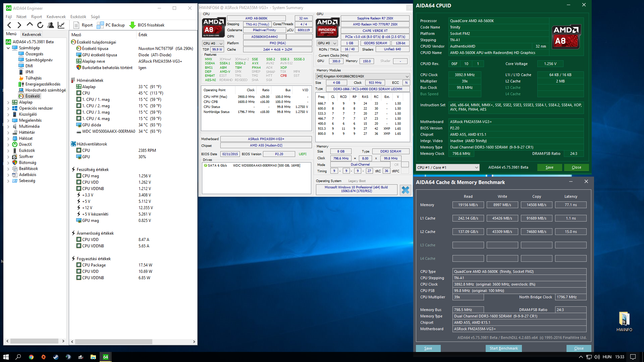
Task: Click the AMD A8 logo in AIDA64 CPUID
Action: [x=566, y=37]
